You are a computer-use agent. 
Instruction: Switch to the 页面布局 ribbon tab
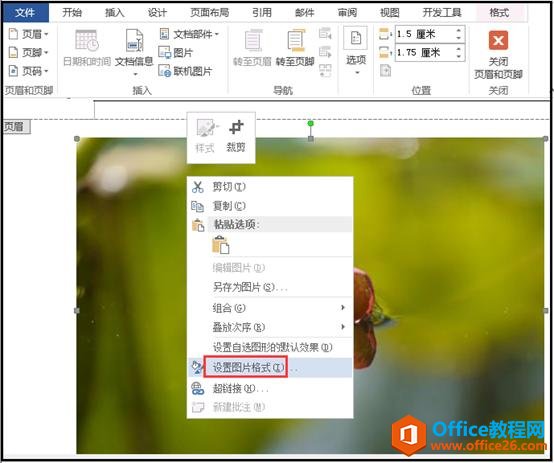click(x=210, y=13)
